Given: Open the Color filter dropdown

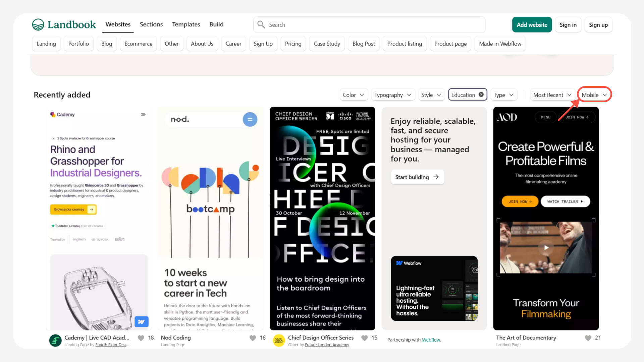Looking at the screenshot, I should (x=354, y=95).
